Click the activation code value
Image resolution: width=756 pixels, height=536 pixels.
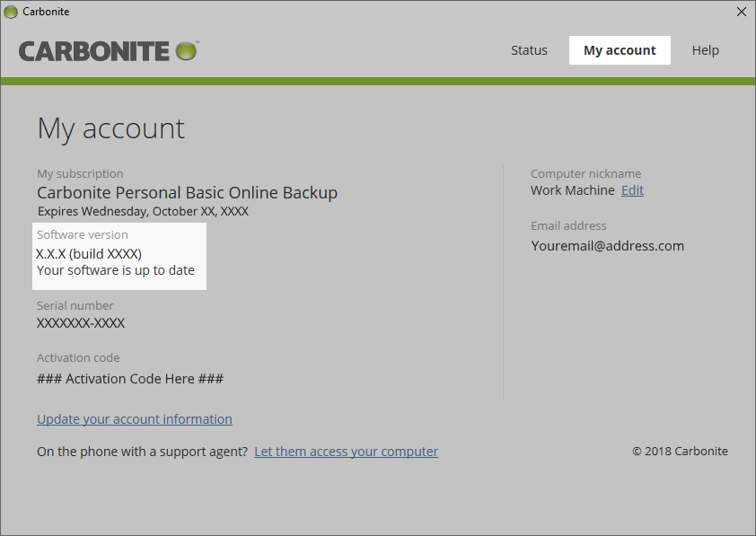click(x=130, y=379)
